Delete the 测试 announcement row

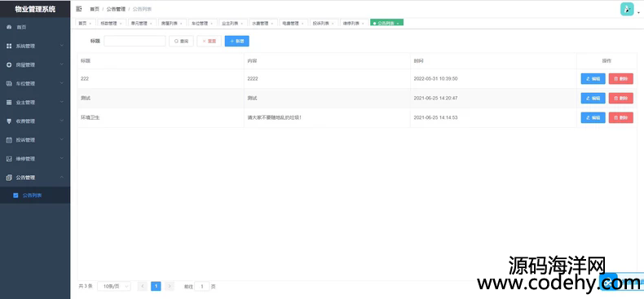pyautogui.click(x=621, y=98)
